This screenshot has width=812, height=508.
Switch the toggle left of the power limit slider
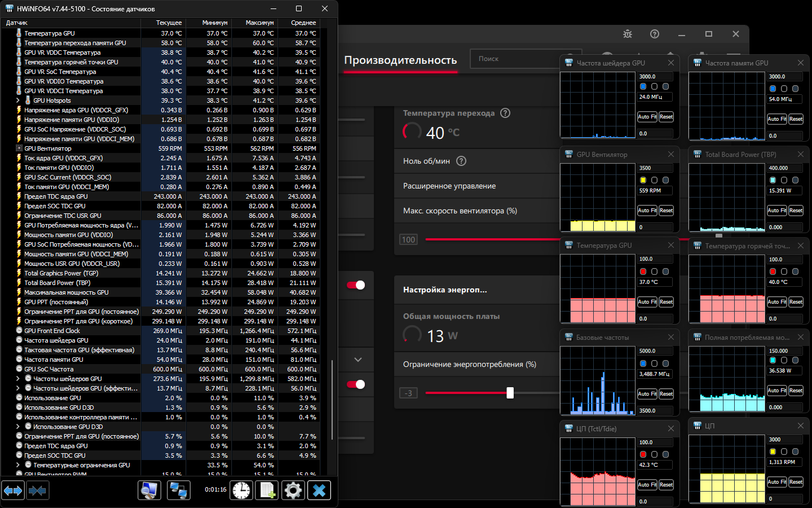(356, 384)
